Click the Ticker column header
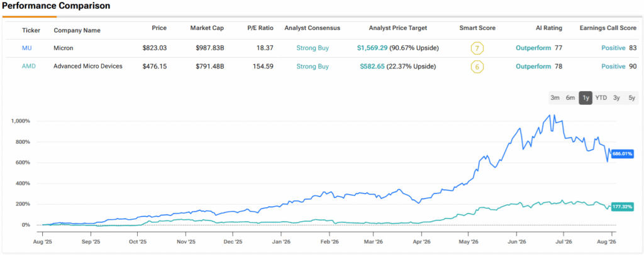The image size is (644, 255). click(x=31, y=30)
